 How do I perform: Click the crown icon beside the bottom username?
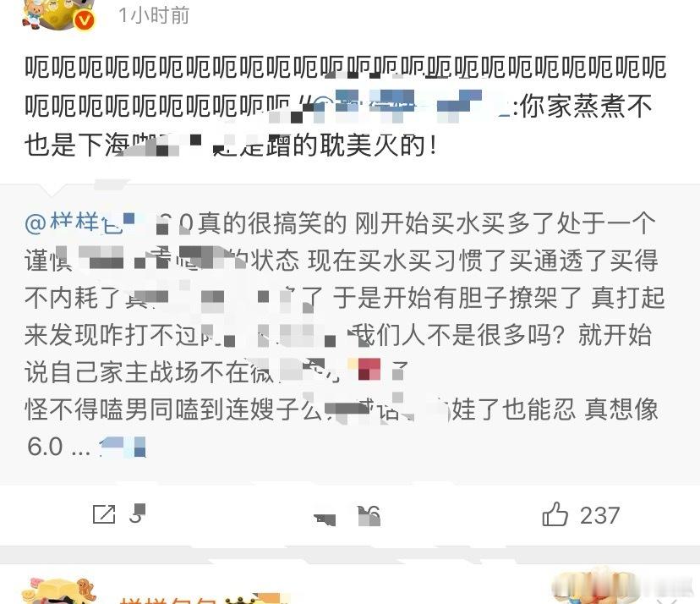pos(238,599)
